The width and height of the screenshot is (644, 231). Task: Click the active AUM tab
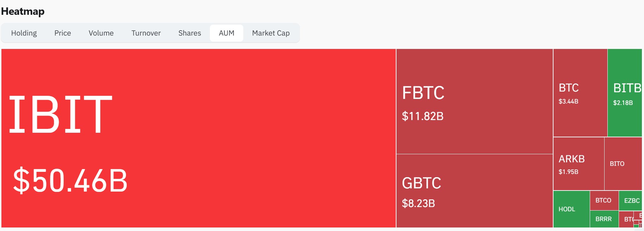226,33
